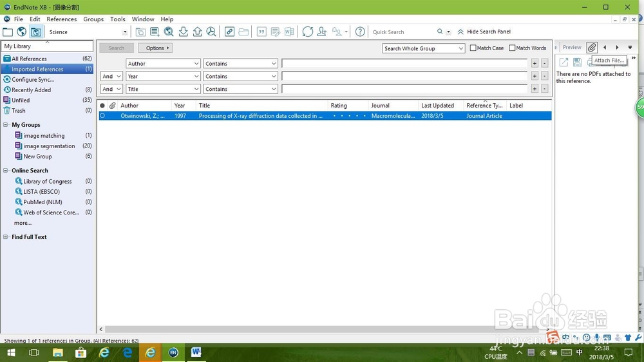Open the Year field dropdown

click(163, 77)
